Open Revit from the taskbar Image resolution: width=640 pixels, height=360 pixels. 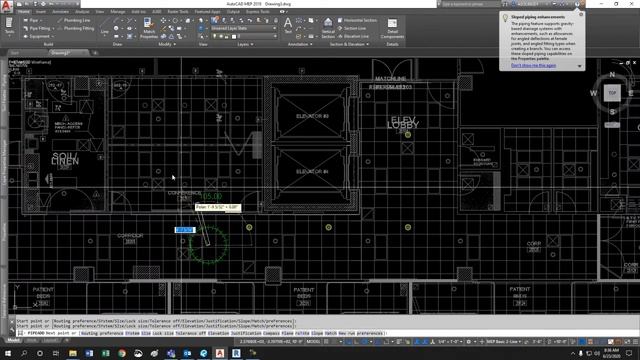(236, 353)
